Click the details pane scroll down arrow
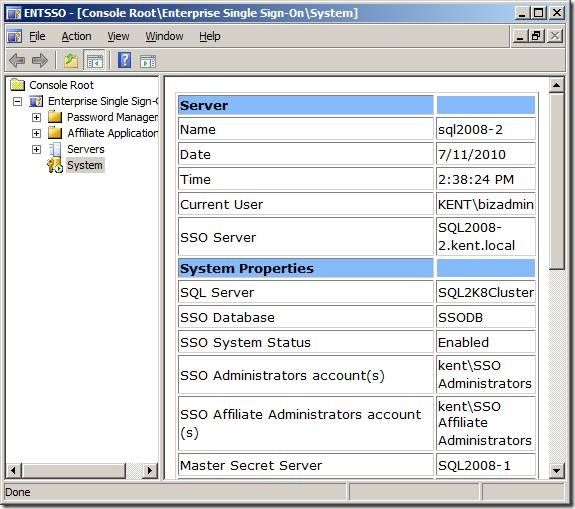Viewport: 575px width, 509px height. point(556,470)
